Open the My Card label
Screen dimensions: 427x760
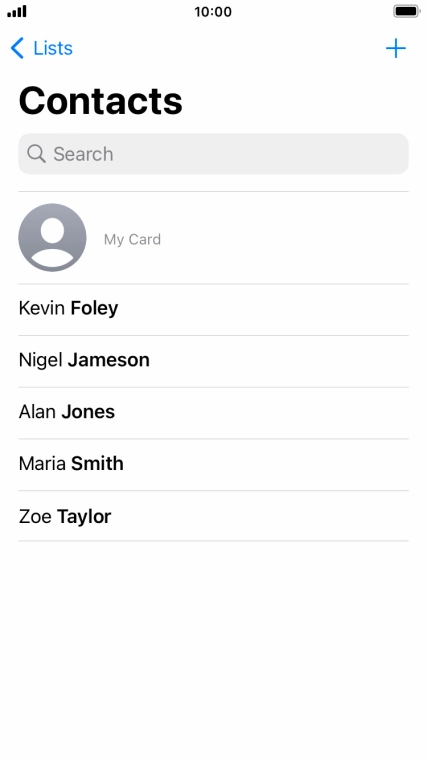pyautogui.click(x=132, y=239)
